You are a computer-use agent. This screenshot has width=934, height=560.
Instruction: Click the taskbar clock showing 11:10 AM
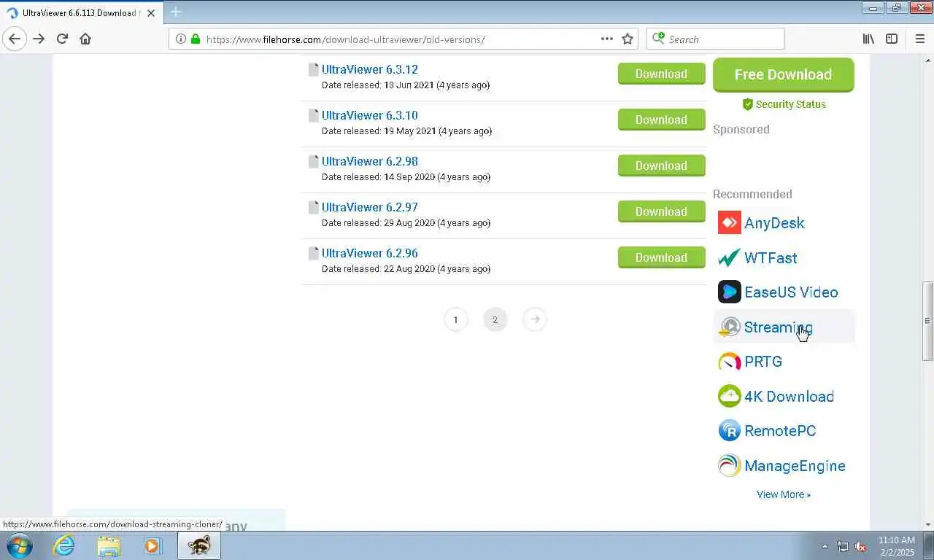click(897, 546)
